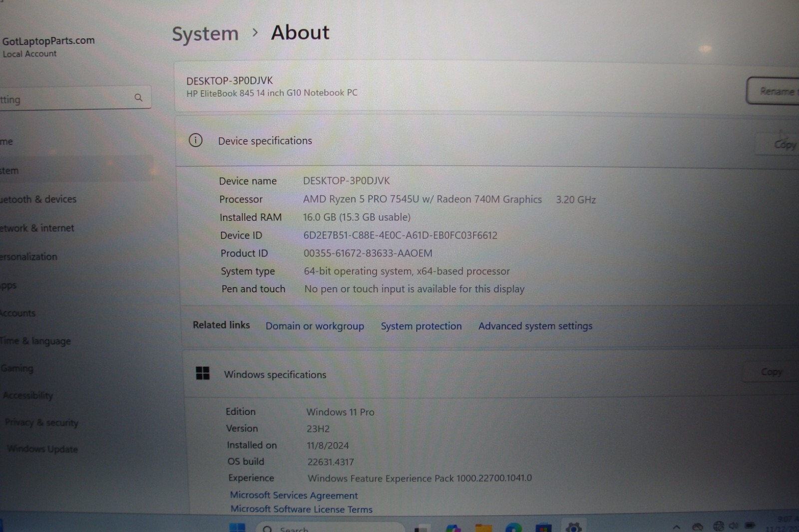
Task: Click the HP EliteBook 845 model name text
Action: 272,93
